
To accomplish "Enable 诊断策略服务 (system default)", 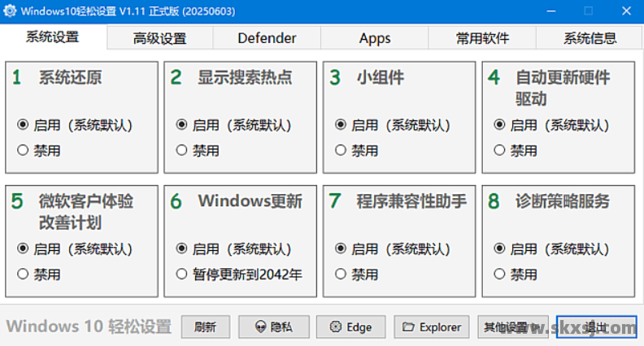I will (499, 249).
